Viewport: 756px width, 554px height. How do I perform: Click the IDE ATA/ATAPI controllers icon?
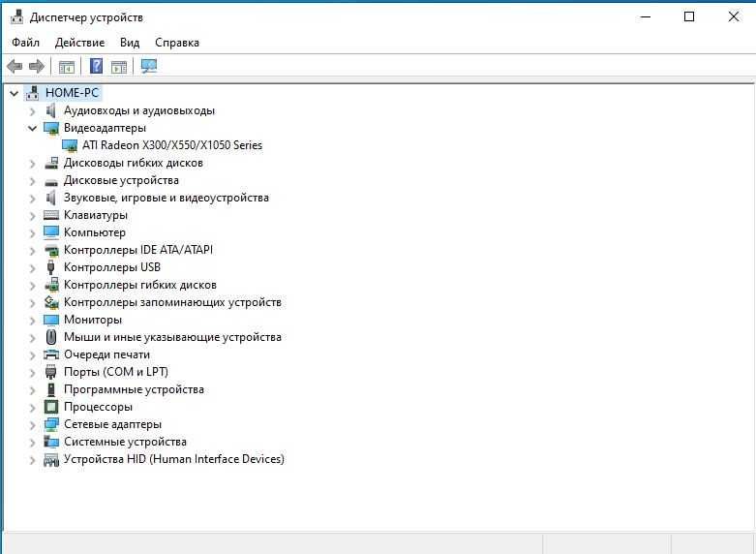51,251
